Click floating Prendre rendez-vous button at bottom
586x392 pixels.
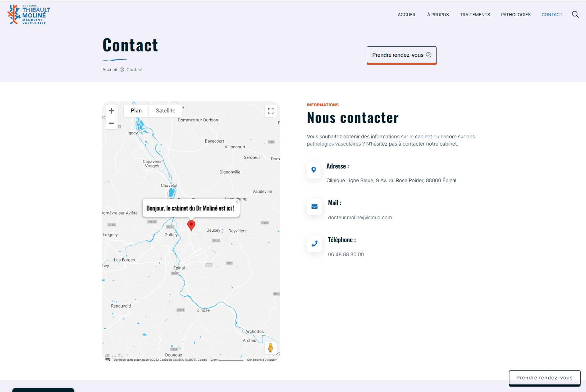(x=544, y=378)
